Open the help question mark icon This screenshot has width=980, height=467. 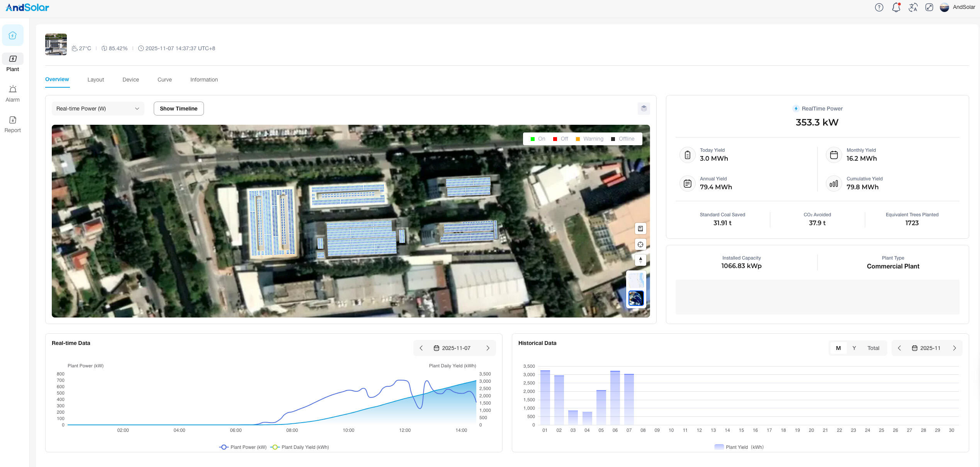point(879,7)
